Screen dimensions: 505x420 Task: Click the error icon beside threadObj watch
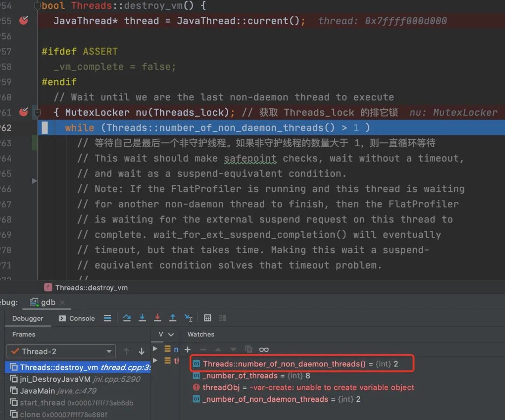[196, 387]
